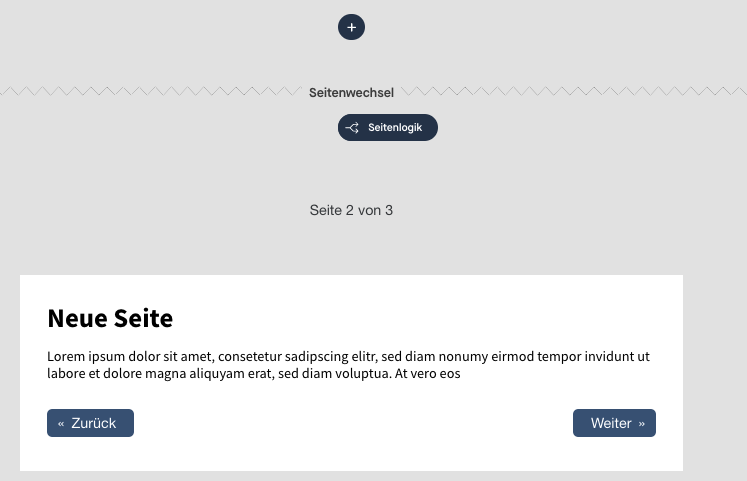Click the zigzag divider left of Seitenwechsel

(151, 91)
